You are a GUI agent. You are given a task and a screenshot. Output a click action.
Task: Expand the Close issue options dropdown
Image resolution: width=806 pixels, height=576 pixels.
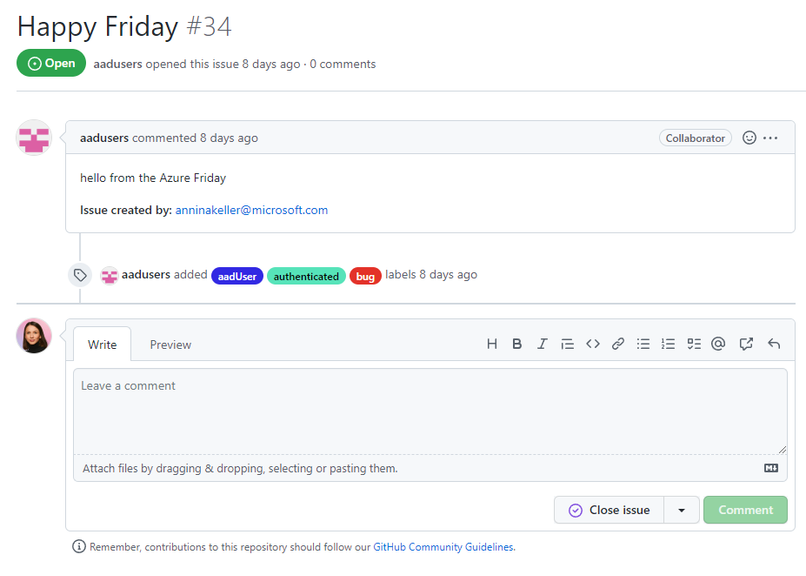coord(682,510)
